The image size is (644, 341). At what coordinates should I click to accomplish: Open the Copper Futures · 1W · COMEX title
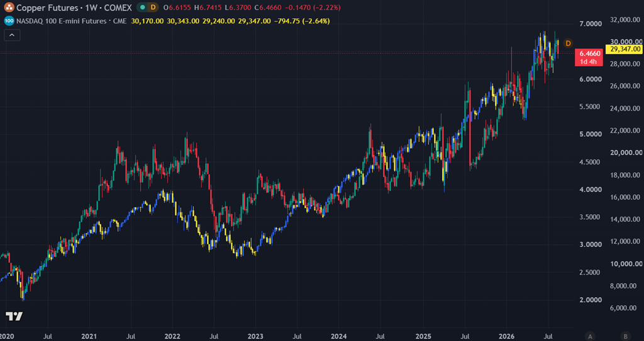(x=74, y=8)
